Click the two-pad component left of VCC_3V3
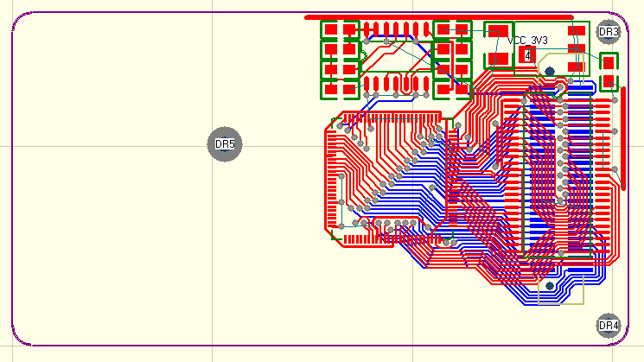The height and width of the screenshot is (362, 644). pyautogui.click(x=499, y=46)
